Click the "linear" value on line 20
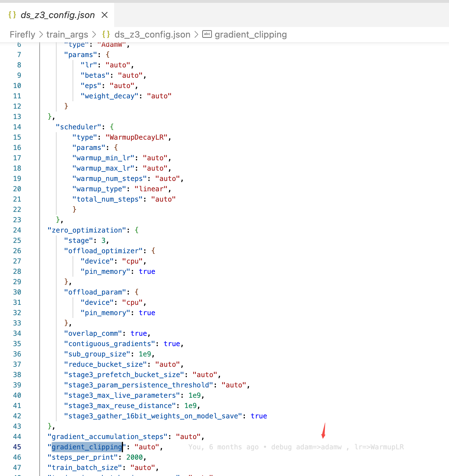Screen dimensions: 449x476 coord(151,189)
